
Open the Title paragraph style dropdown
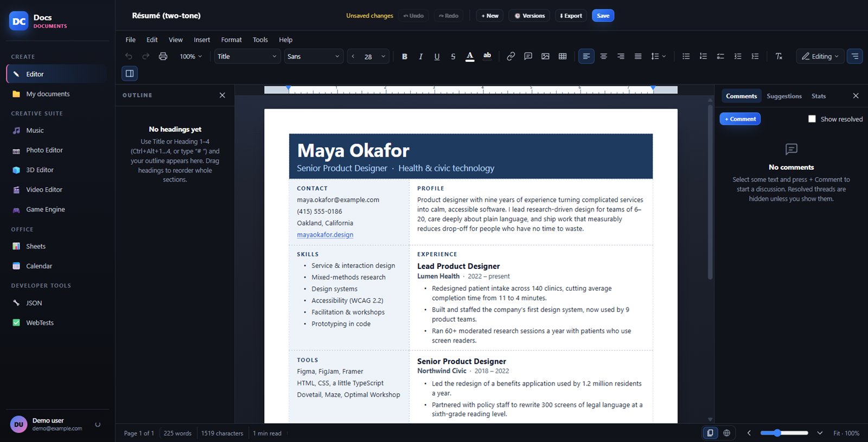coord(247,56)
